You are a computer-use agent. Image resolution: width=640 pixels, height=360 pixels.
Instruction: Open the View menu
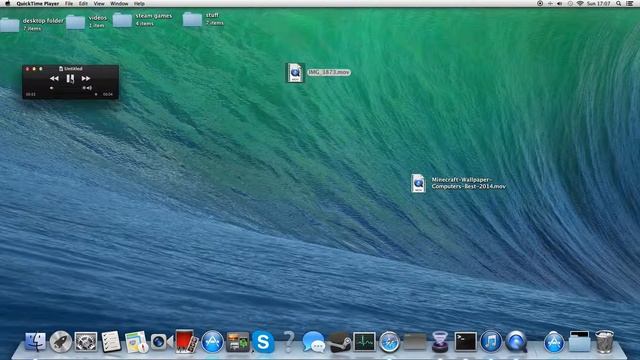(x=99, y=3)
